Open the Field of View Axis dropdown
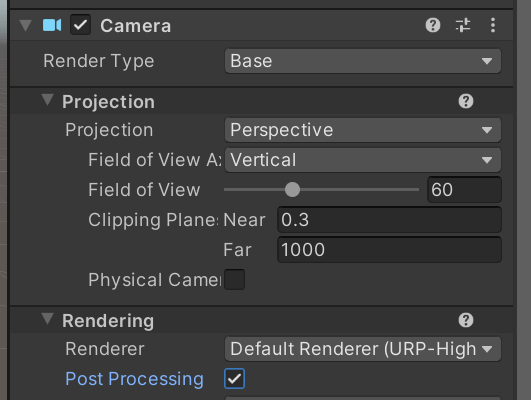531x400 pixels. [363, 160]
